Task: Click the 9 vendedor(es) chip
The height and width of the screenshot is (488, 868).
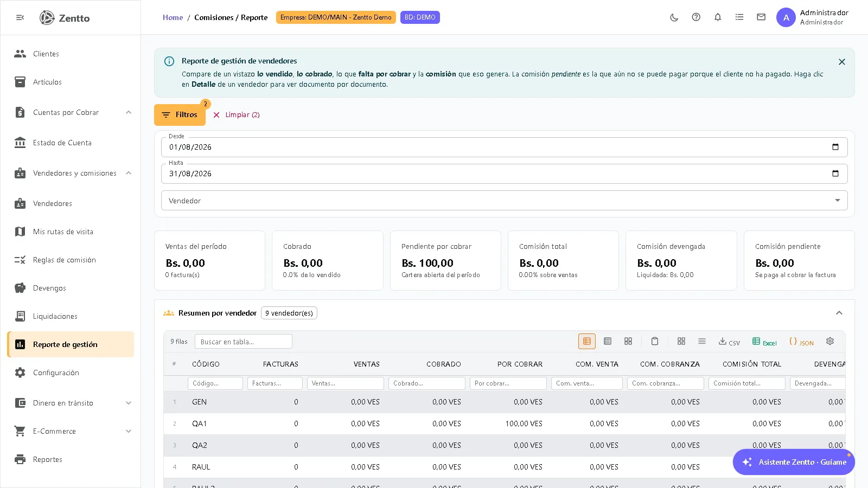Action: pyautogui.click(x=289, y=313)
